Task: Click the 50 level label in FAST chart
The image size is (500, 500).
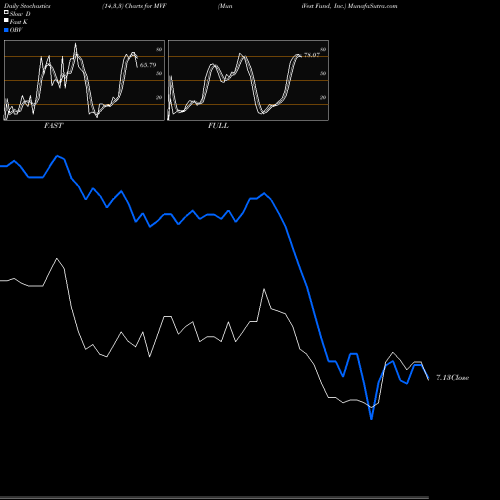Action: pyautogui.click(x=159, y=73)
